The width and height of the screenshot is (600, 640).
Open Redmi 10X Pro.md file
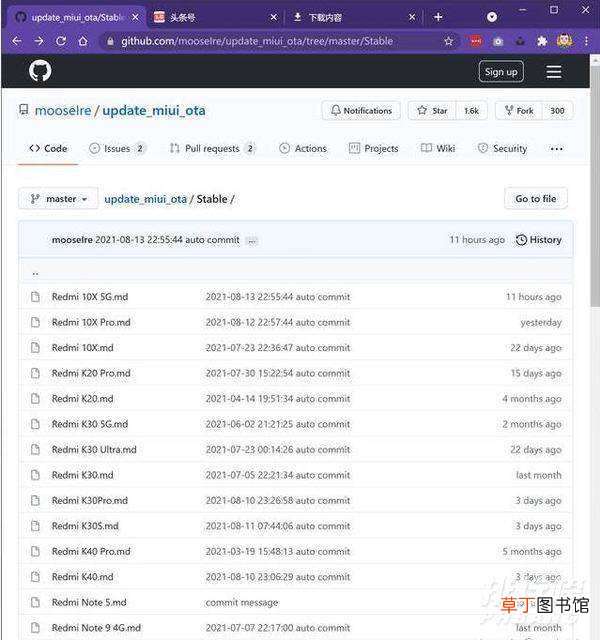pos(91,322)
